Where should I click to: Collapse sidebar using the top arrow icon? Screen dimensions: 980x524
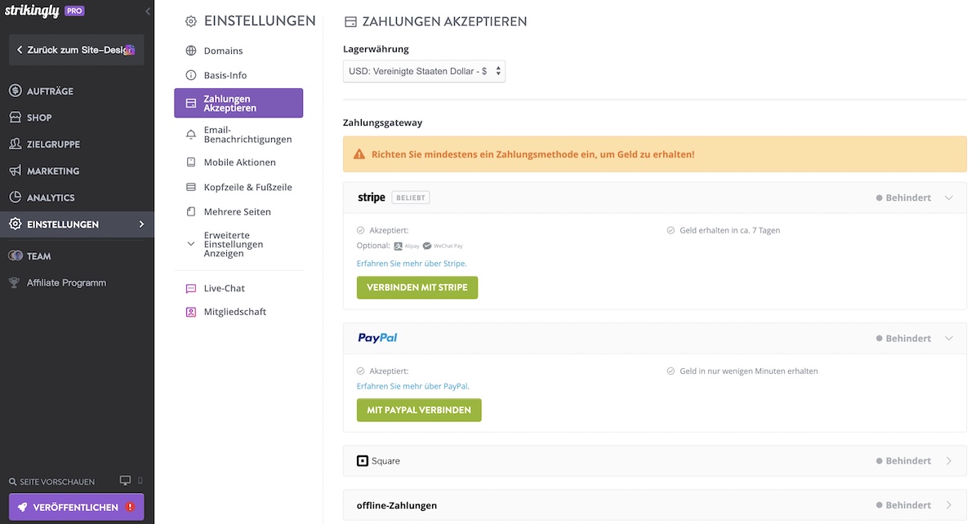[x=148, y=11]
